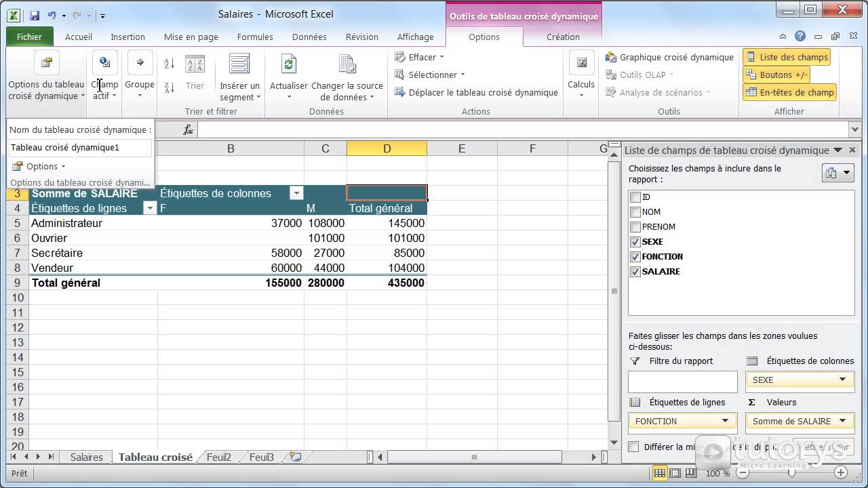Image resolution: width=868 pixels, height=488 pixels.
Task: Switch to the Insertion tab
Action: 127,37
